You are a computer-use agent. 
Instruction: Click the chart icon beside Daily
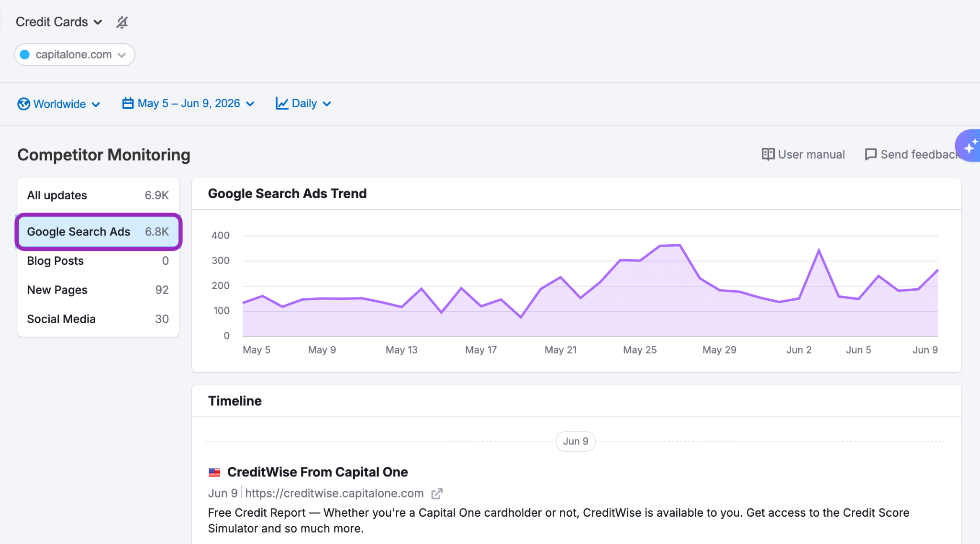[x=282, y=103]
